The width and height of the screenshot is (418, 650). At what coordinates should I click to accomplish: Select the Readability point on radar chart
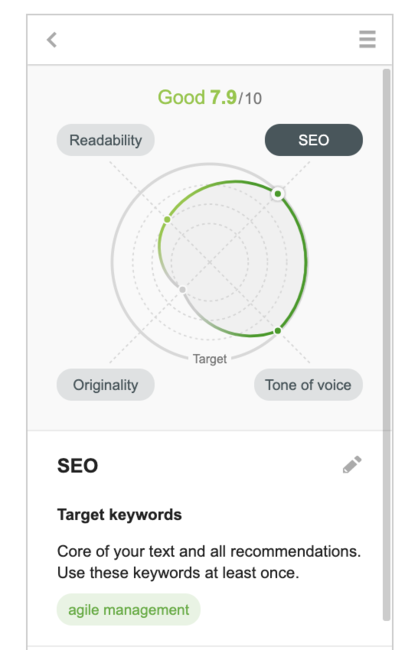click(167, 219)
